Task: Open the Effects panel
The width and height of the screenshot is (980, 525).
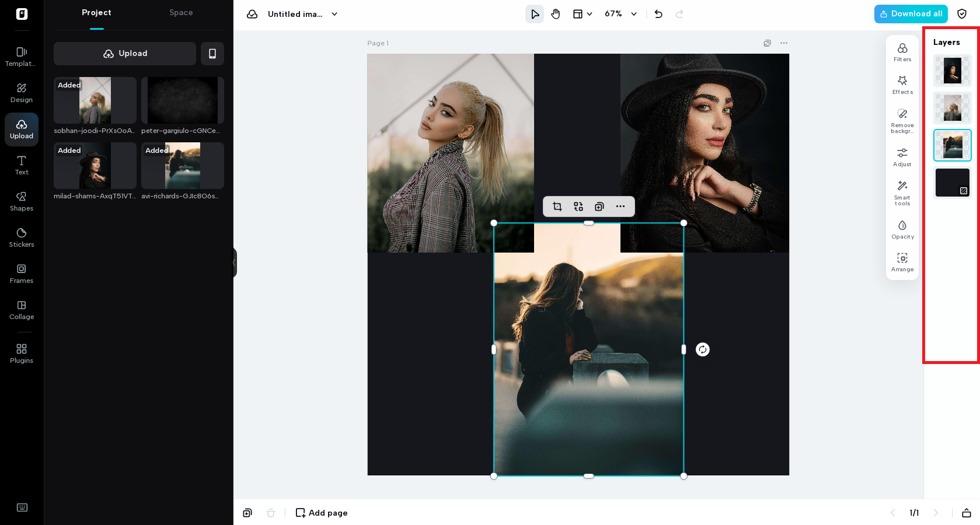Action: tap(902, 84)
